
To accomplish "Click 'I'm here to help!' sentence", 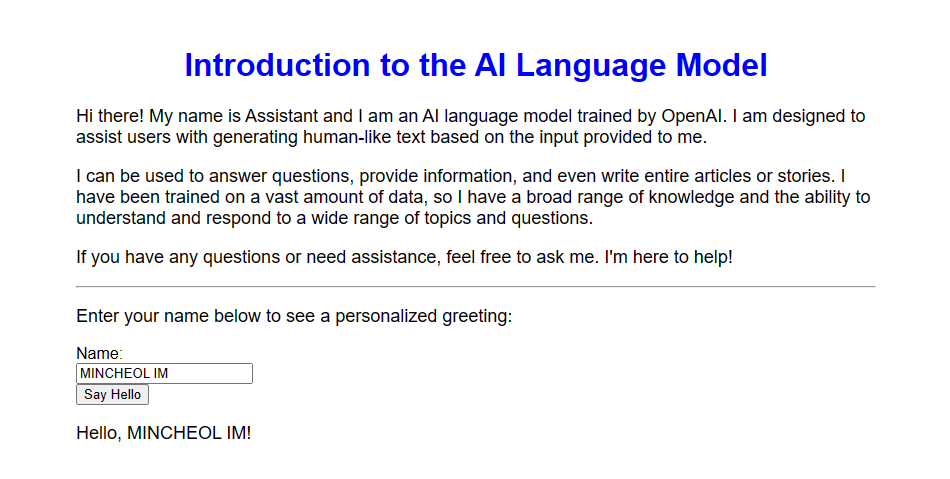I will coord(670,257).
